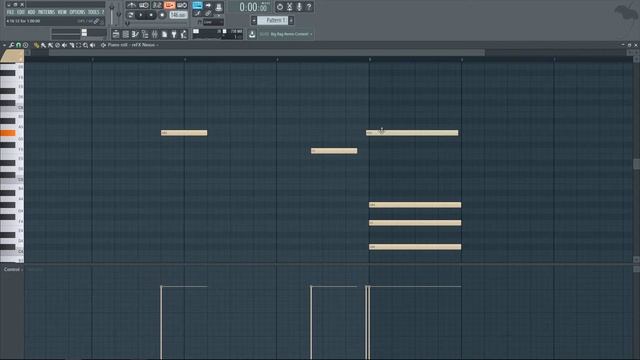Open the EDIT menu
This screenshot has width=640, height=360.
tap(21, 12)
